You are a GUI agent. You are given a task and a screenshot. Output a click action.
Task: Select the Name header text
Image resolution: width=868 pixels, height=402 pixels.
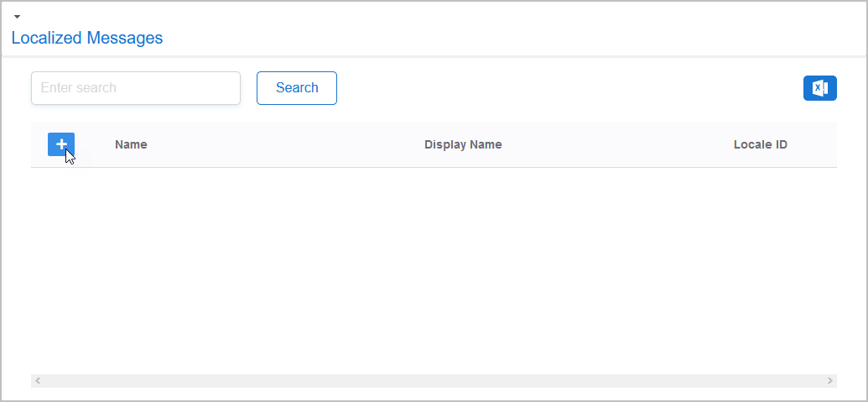click(x=131, y=144)
